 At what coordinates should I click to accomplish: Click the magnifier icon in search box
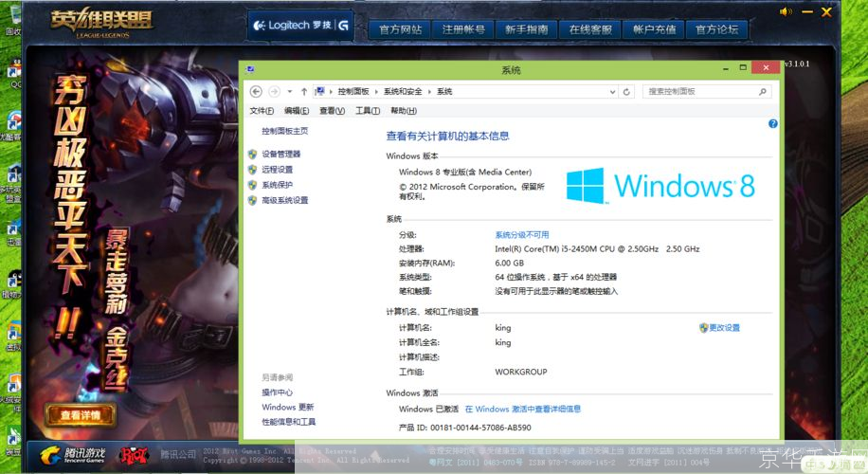(x=762, y=91)
